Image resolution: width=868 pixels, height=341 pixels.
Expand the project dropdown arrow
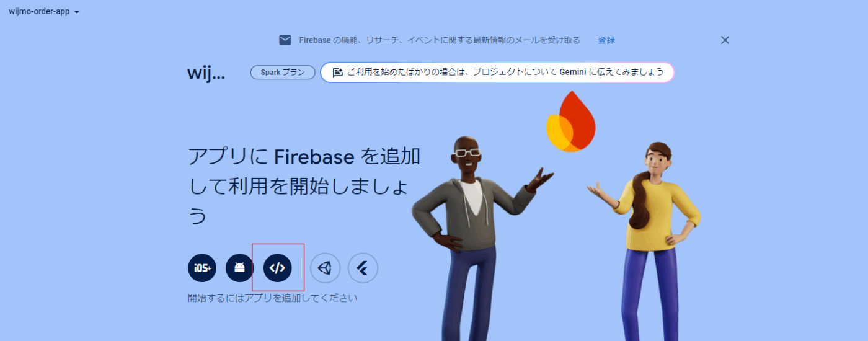(x=76, y=12)
